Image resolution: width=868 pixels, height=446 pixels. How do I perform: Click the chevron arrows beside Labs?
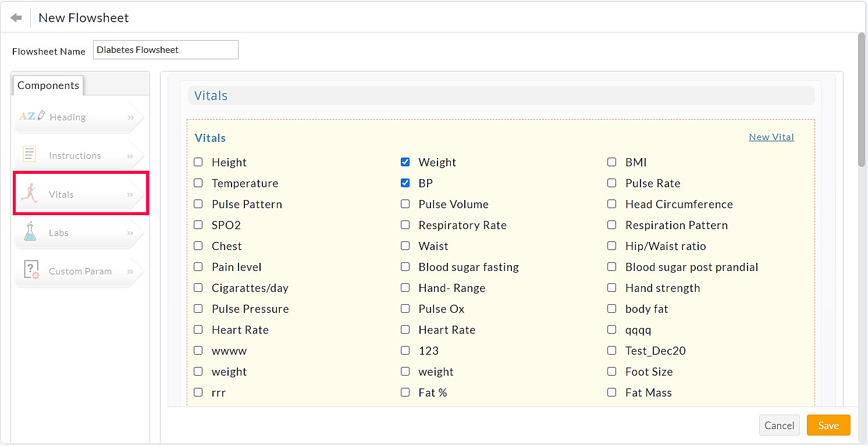(x=130, y=233)
